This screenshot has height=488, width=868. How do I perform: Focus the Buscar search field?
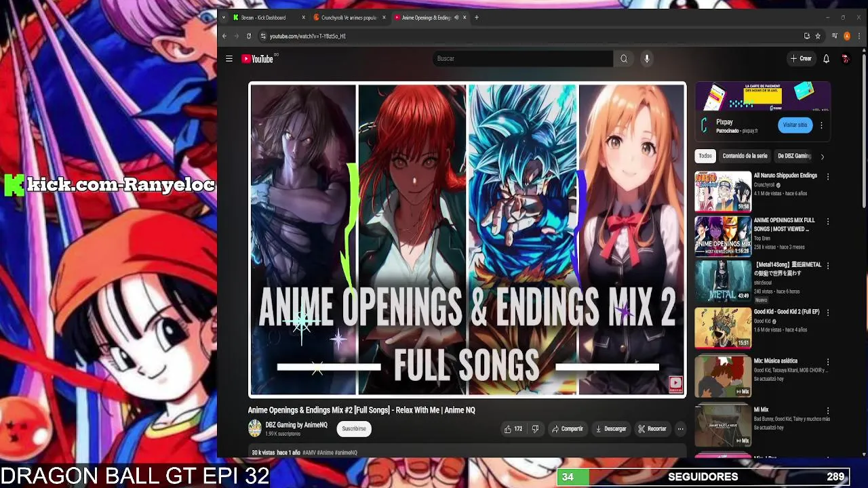point(523,59)
